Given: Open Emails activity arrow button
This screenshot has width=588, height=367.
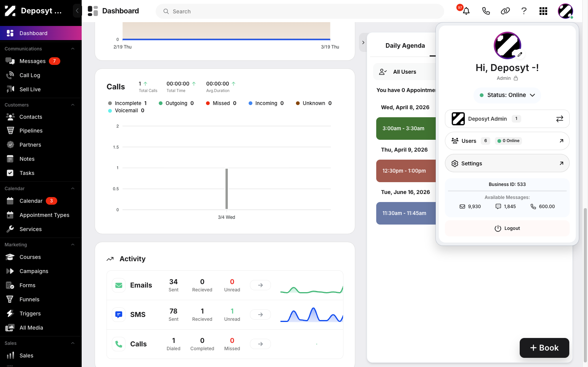Looking at the screenshot, I should (x=260, y=285).
